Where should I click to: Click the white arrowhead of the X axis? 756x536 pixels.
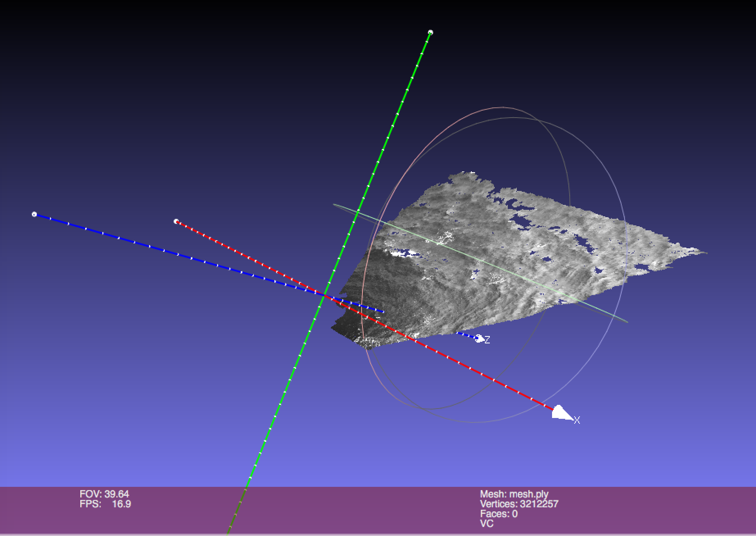[560, 413]
